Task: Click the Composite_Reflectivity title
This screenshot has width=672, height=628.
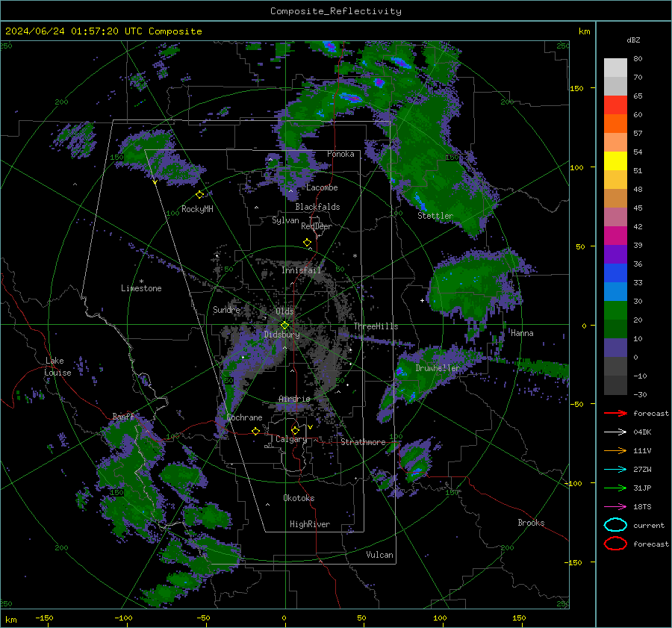Action: pos(335,11)
